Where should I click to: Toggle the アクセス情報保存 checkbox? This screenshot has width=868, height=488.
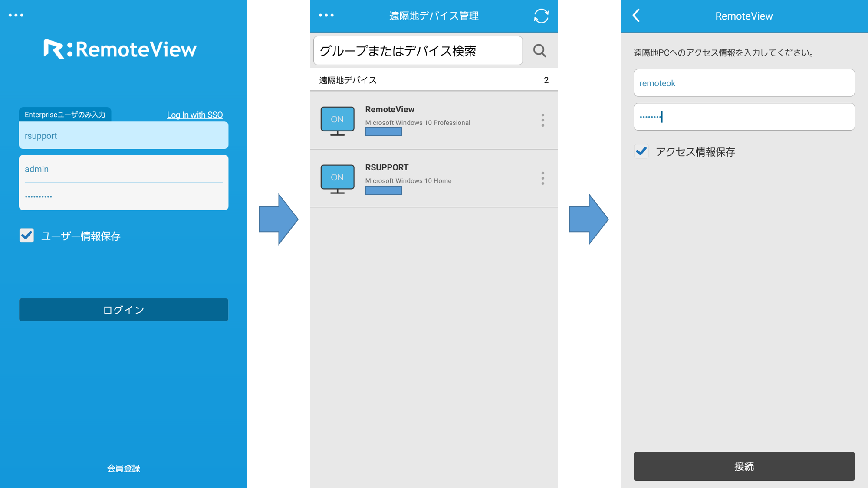[641, 151]
